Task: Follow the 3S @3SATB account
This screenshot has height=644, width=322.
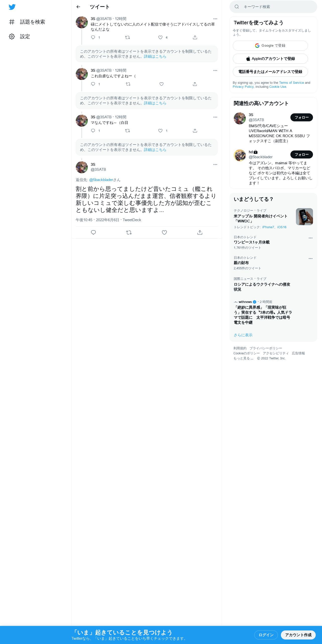Action: pos(302,117)
